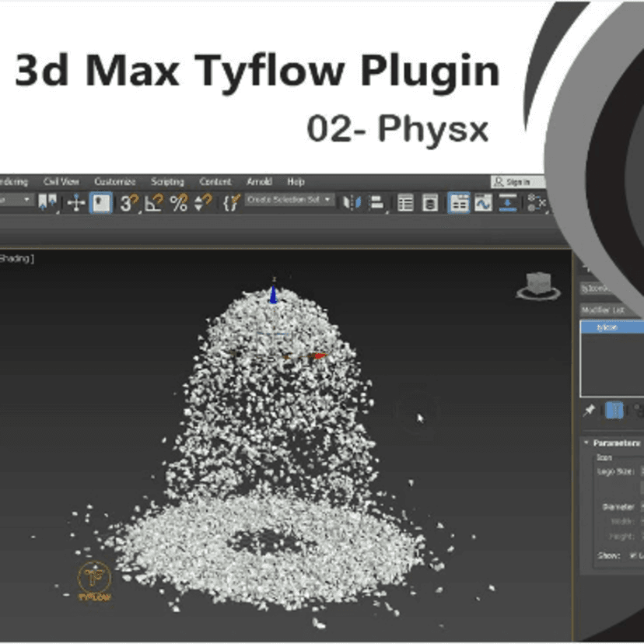Click the Pin Stack icon
644x644 pixels.
pyautogui.click(x=589, y=411)
